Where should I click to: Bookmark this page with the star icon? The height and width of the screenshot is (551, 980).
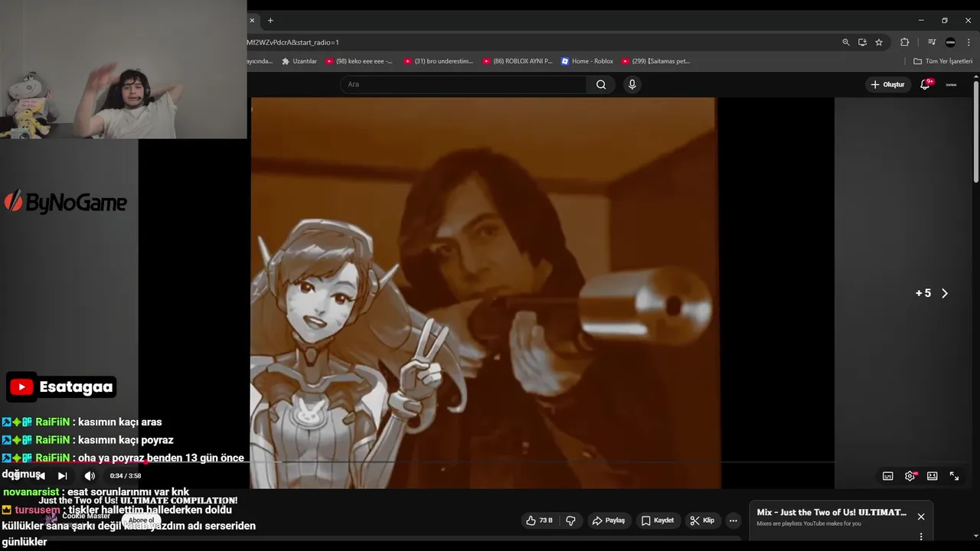click(x=879, y=42)
